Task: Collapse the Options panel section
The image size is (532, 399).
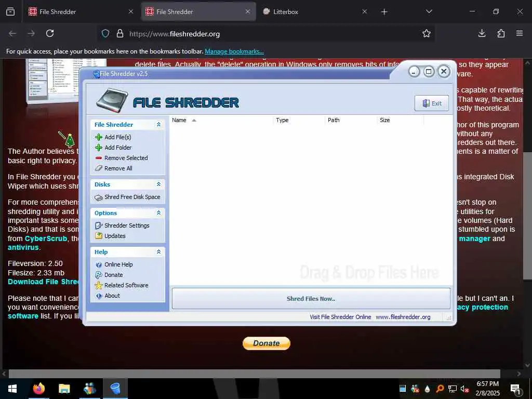Action: [x=158, y=212]
